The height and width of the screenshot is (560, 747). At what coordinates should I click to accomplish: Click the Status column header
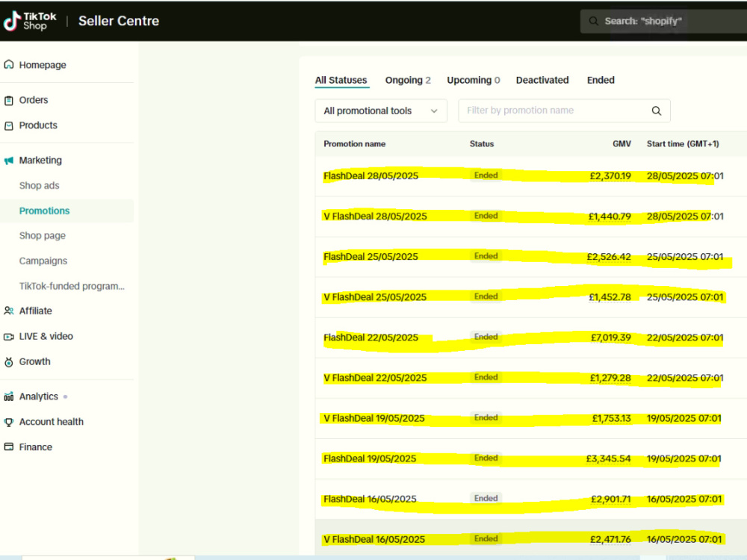(482, 144)
